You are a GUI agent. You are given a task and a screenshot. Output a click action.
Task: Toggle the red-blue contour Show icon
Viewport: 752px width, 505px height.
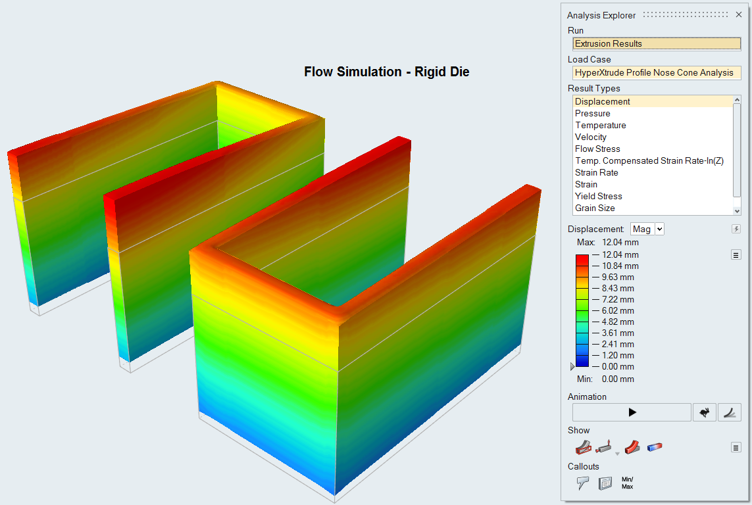coord(655,447)
